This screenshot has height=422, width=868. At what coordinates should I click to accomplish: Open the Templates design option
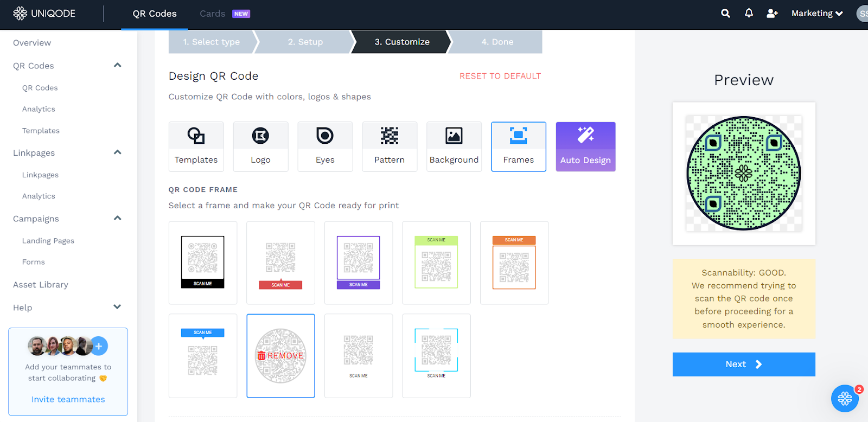click(196, 146)
